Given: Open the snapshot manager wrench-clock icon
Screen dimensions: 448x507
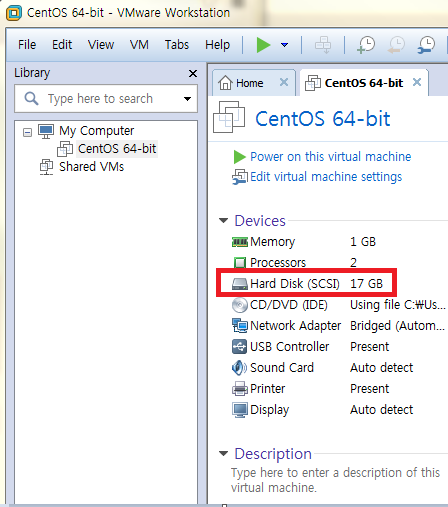Looking at the screenshot, I should click(x=426, y=45).
